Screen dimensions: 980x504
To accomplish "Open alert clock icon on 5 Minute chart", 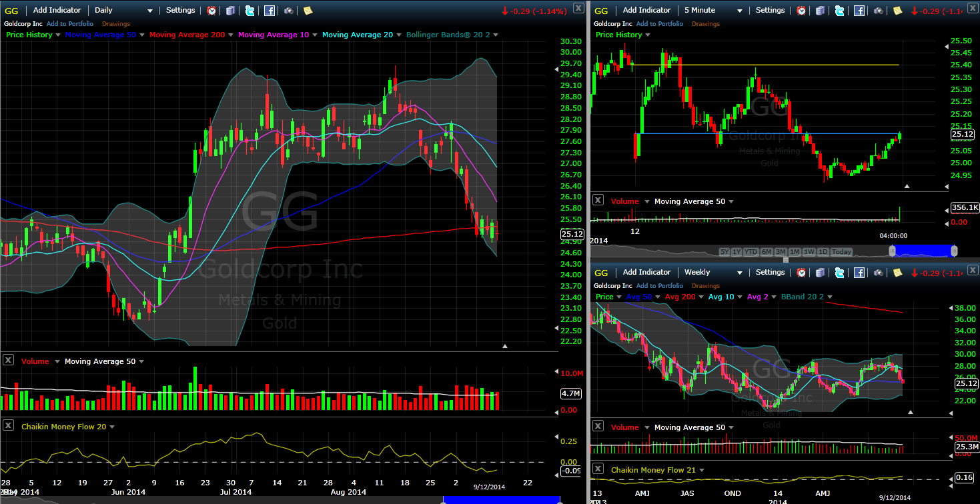I will (x=801, y=11).
